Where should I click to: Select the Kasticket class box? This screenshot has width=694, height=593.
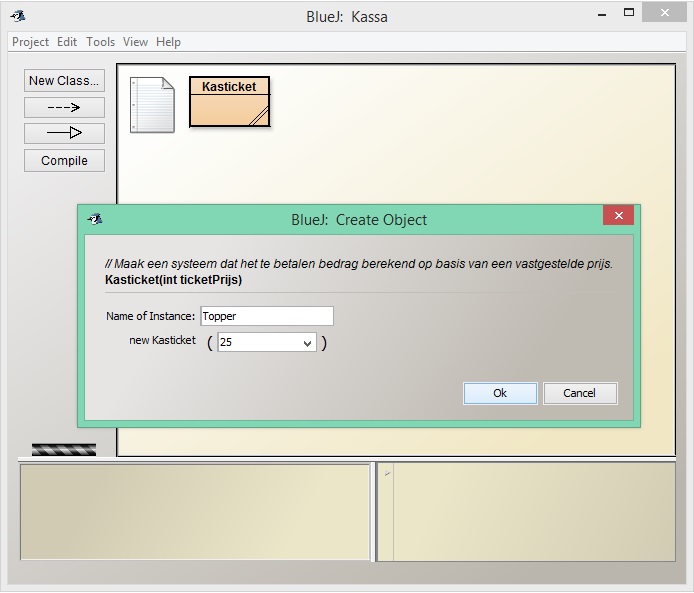[229, 102]
